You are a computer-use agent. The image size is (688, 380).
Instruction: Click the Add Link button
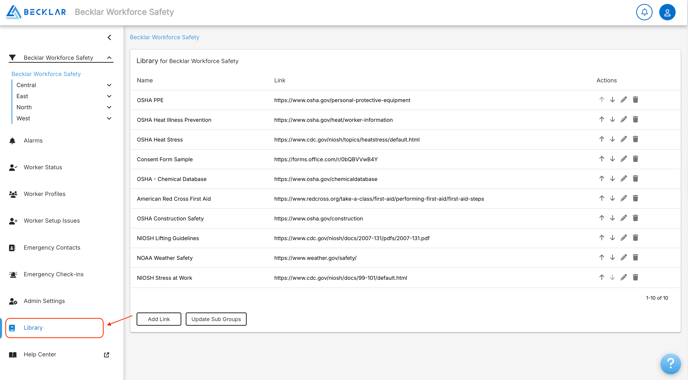click(159, 319)
